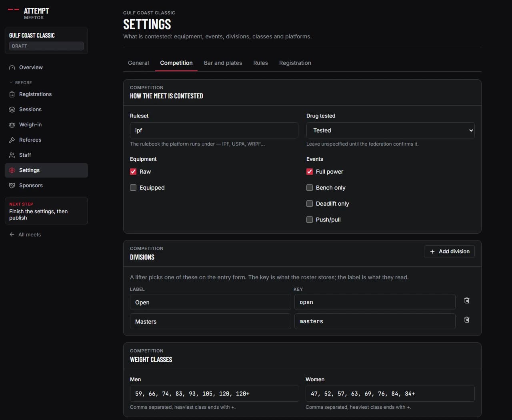The image size is (512, 420).
Task: Switch to the General tab
Action: point(138,63)
